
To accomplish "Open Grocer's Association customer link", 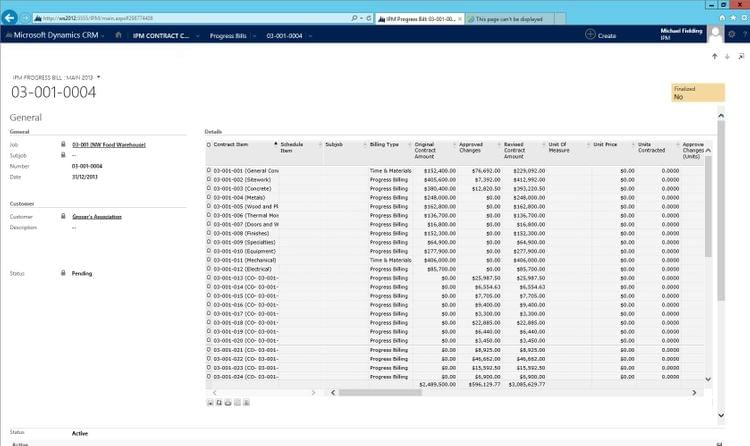I will point(97,217).
